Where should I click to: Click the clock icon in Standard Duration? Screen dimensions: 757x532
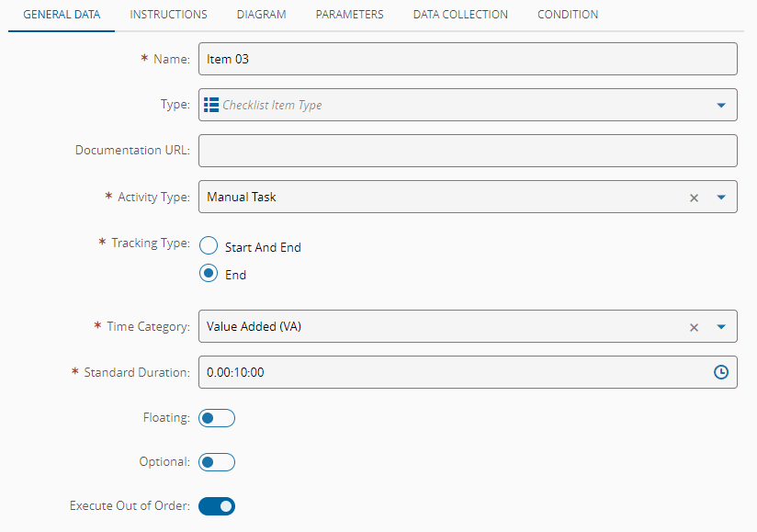tap(721, 372)
